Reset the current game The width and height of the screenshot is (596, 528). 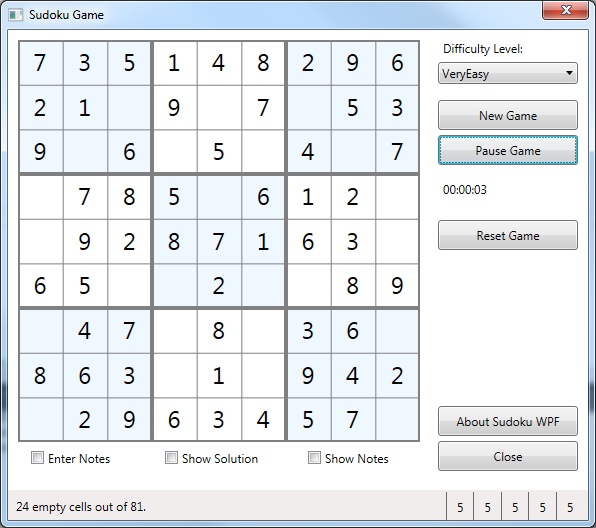coord(508,235)
